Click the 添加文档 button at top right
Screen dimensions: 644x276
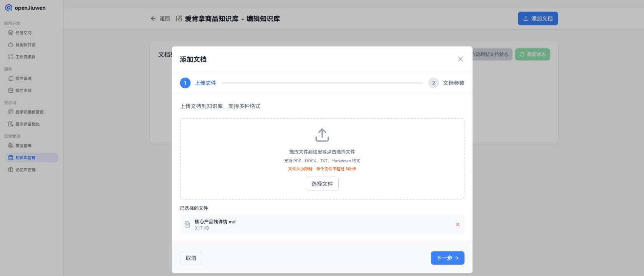pos(538,18)
